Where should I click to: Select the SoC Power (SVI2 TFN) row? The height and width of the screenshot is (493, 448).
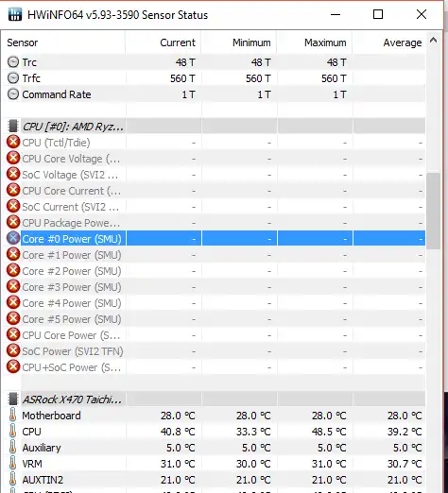(x=215, y=351)
